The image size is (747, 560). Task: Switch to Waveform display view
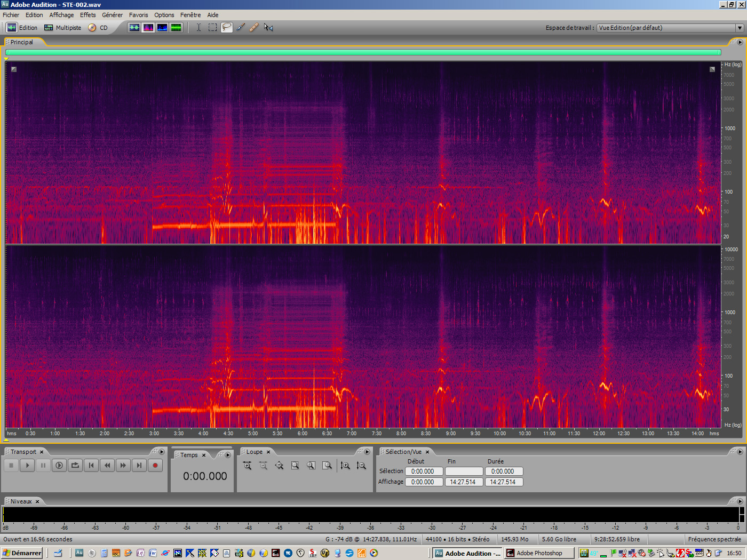pos(134,27)
